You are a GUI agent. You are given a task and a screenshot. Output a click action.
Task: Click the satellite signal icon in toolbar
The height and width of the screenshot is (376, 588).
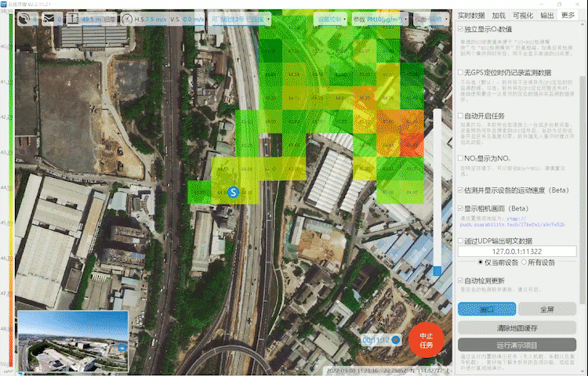[23, 18]
